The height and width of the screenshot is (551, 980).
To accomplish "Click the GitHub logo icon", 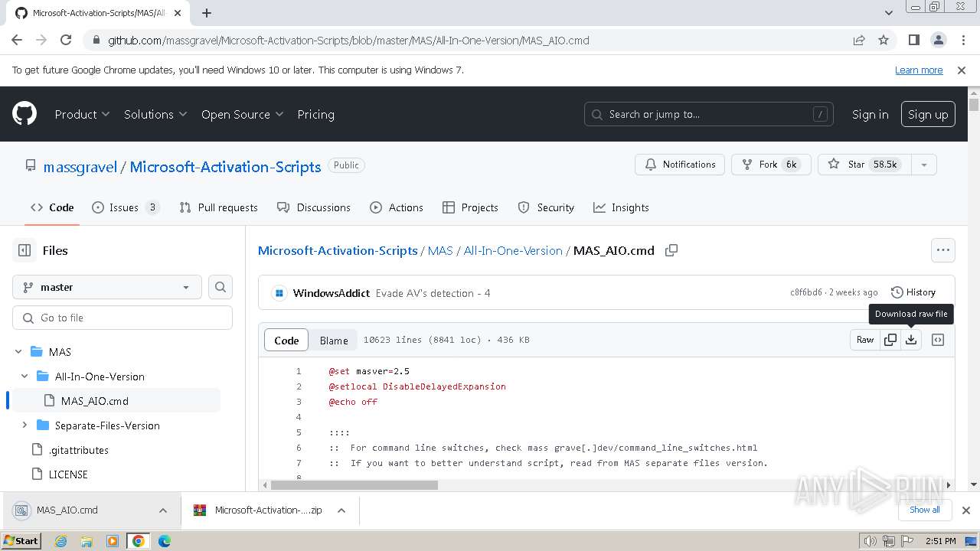I will click(x=24, y=114).
